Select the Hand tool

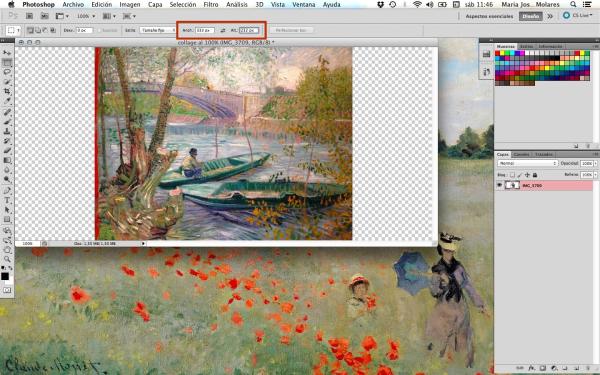(x=7, y=250)
